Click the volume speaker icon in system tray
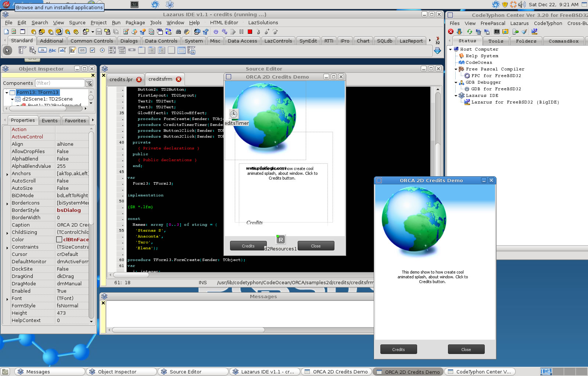Image resolution: width=588 pixels, height=376 pixels. click(522, 4)
